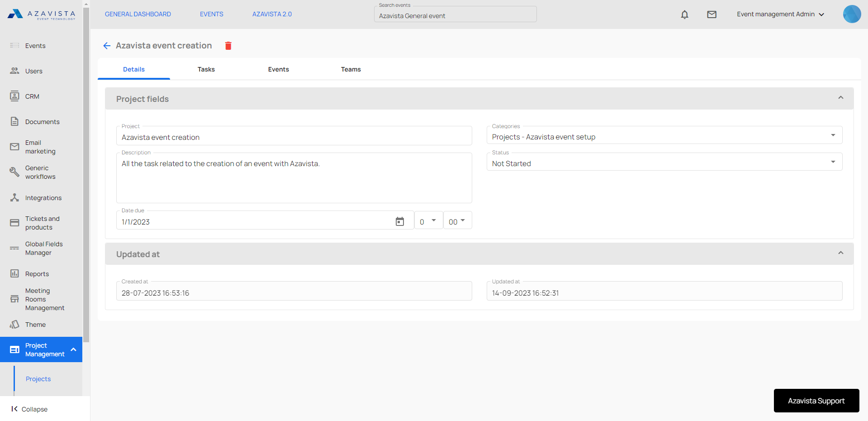This screenshot has height=421, width=868.
Task: Click the Collapse sidebar arrow icon
Action: pos(14,409)
